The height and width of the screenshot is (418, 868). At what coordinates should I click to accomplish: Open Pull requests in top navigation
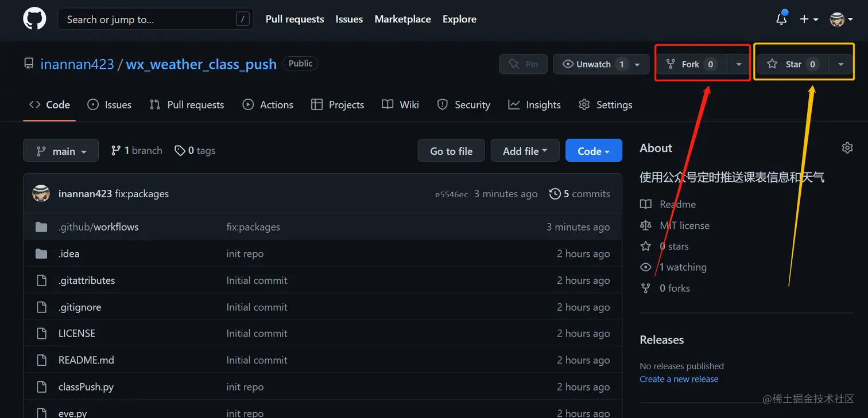[x=294, y=19]
